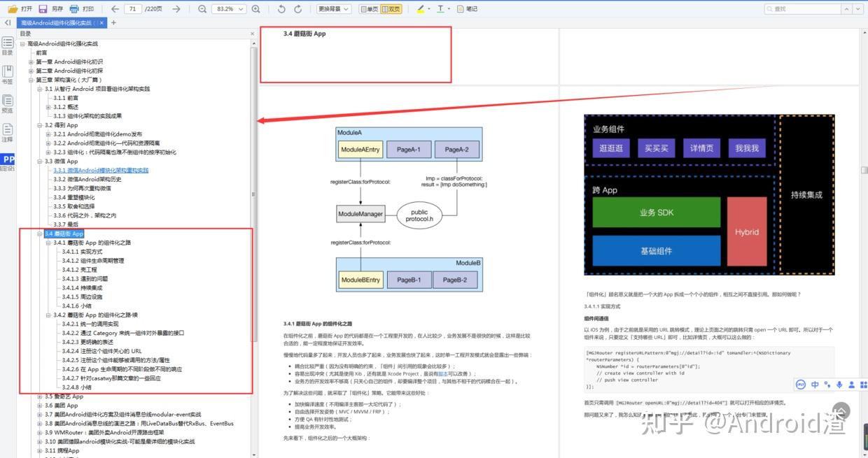Click the forward navigation arrow button
This screenshot has width=868, height=458.
176,9
